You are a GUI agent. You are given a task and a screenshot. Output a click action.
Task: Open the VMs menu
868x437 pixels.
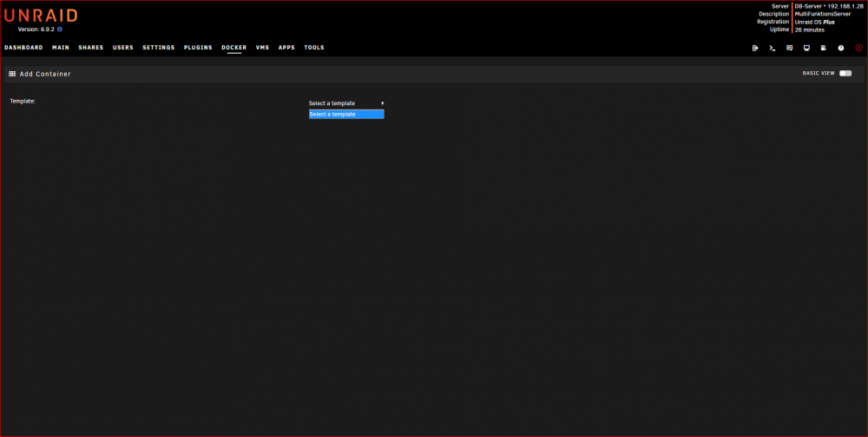[x=262, y=48]
